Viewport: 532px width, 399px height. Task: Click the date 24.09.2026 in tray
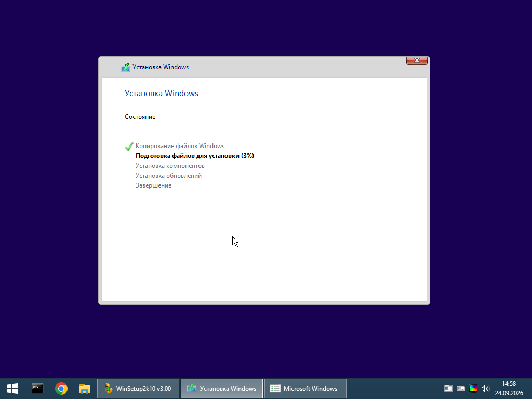coord(509,393)
